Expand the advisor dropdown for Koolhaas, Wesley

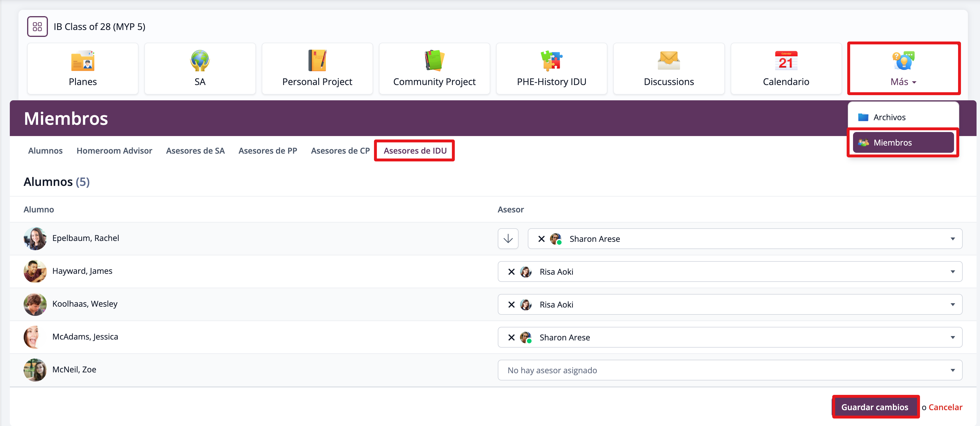(x=952, y=304)
